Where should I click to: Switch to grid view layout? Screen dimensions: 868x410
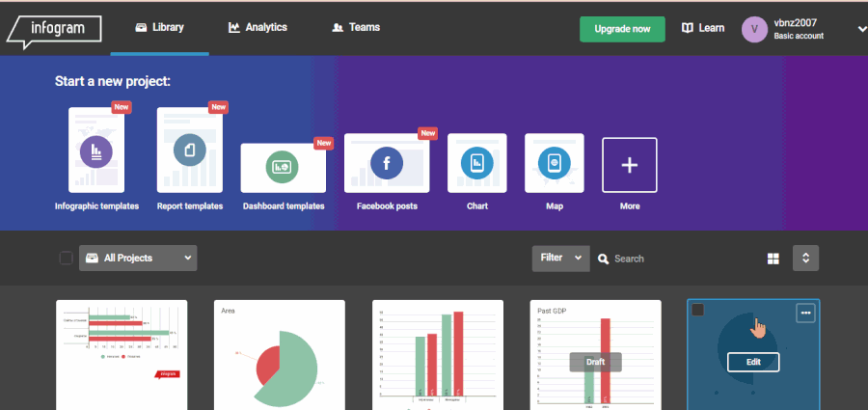click(x=773, y=259)
